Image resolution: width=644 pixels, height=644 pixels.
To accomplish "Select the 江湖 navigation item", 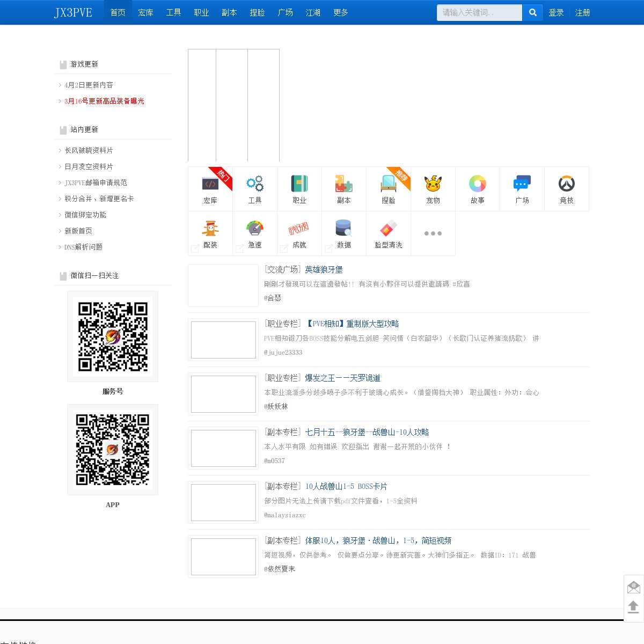I will pos(313,12).
